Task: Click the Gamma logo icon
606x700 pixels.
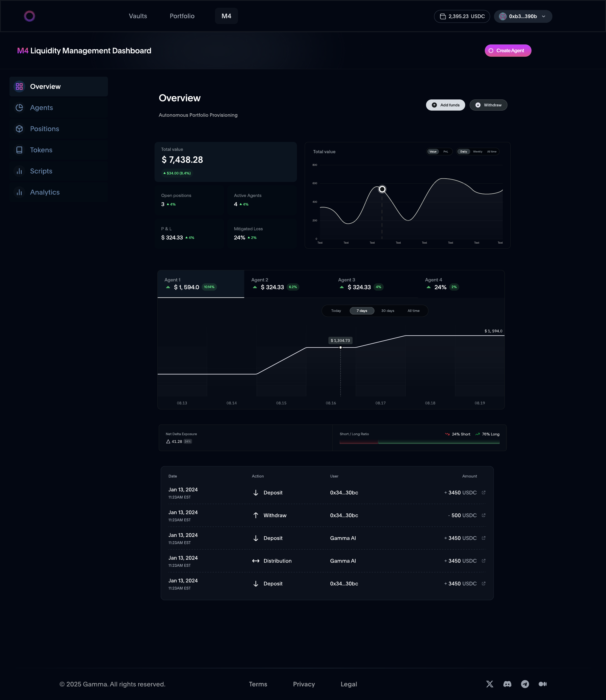Action: click(x=29, y=16)
